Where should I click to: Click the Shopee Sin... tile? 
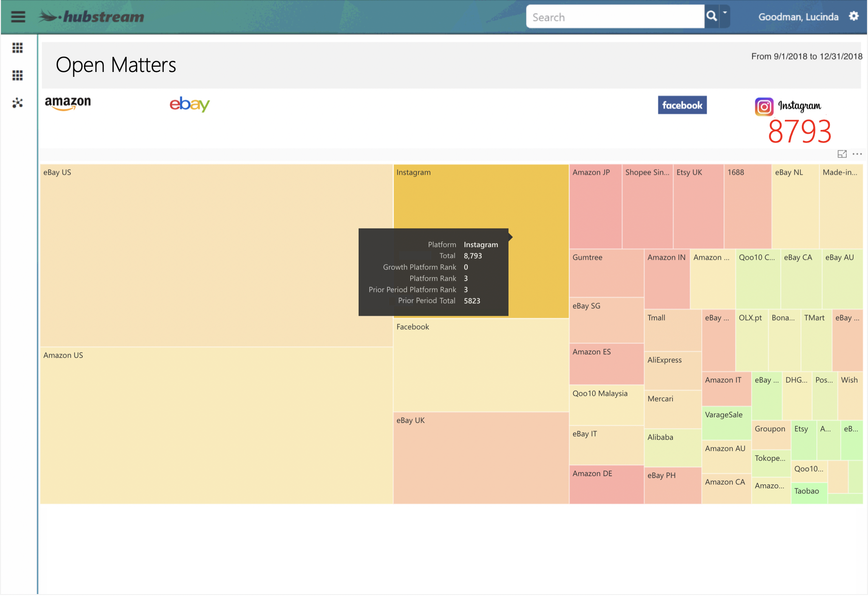[x=647, y=207]
